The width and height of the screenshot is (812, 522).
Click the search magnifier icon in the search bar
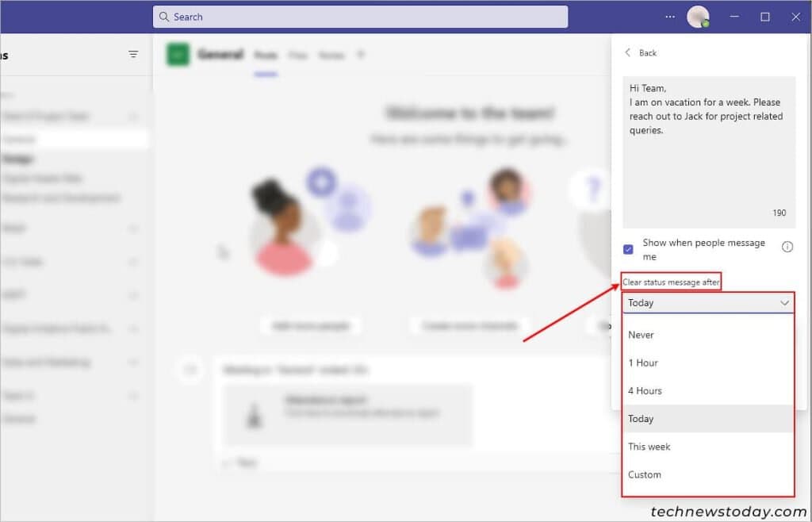point(163,16)
